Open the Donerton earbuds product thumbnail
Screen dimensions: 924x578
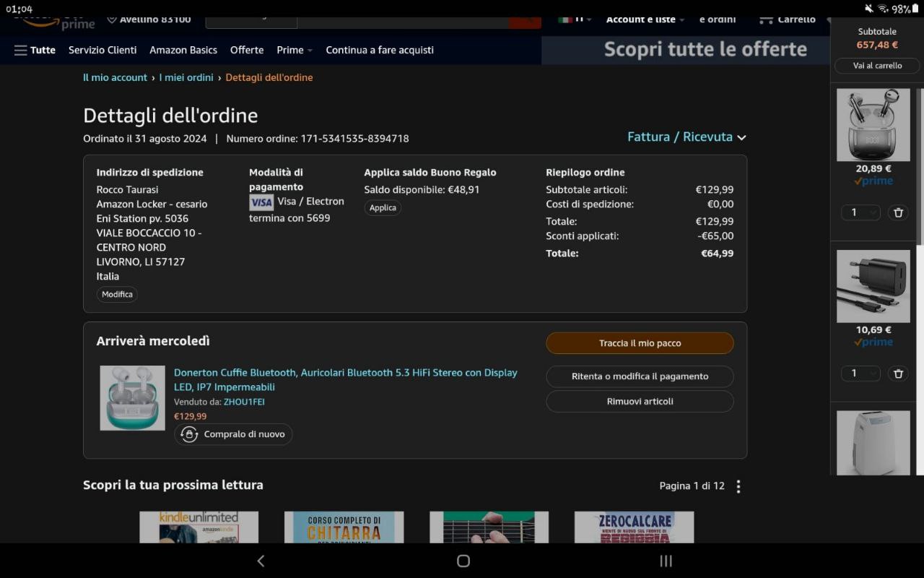point(132,398)
